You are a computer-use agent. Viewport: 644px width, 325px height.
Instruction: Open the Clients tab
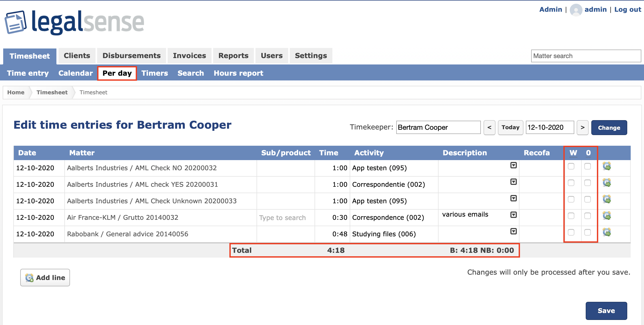pos(77,56)
